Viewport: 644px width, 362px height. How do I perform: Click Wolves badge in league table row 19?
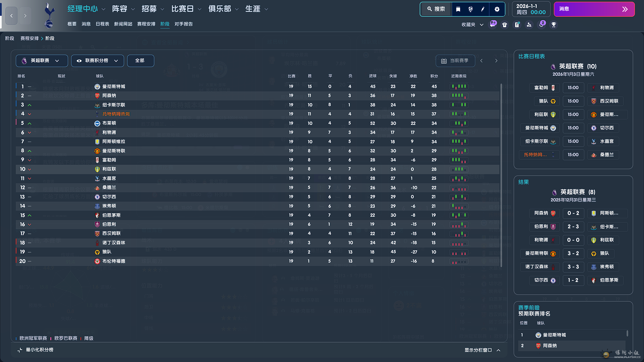(97, 252)
